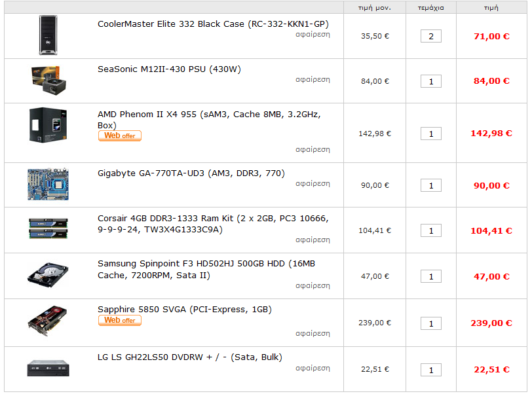Click the quantity field for Sapphire 5850 SVGA
The image size is (532, 396).
[431, 323]
